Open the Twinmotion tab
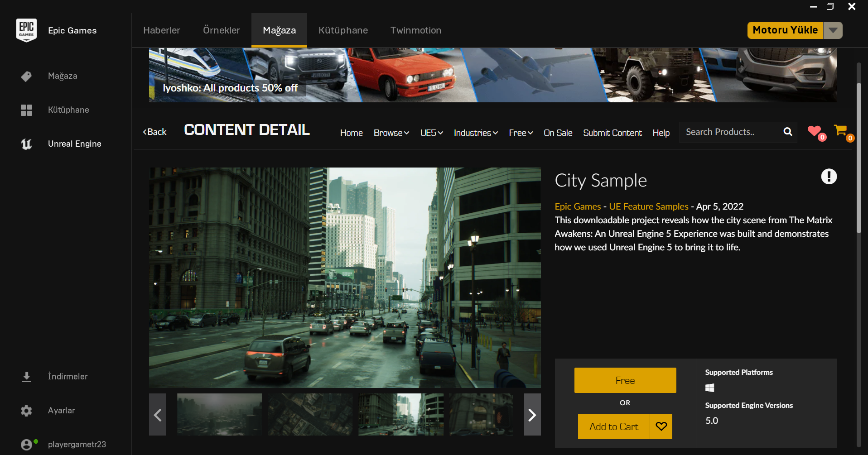868x455 pixels. click(416, 30)
